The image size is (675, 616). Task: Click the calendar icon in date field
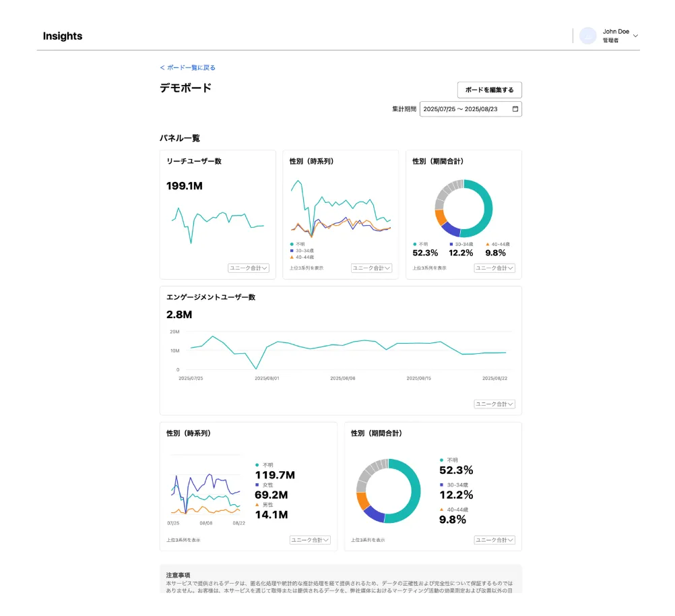pyautogui.click(x=515, y=109)
